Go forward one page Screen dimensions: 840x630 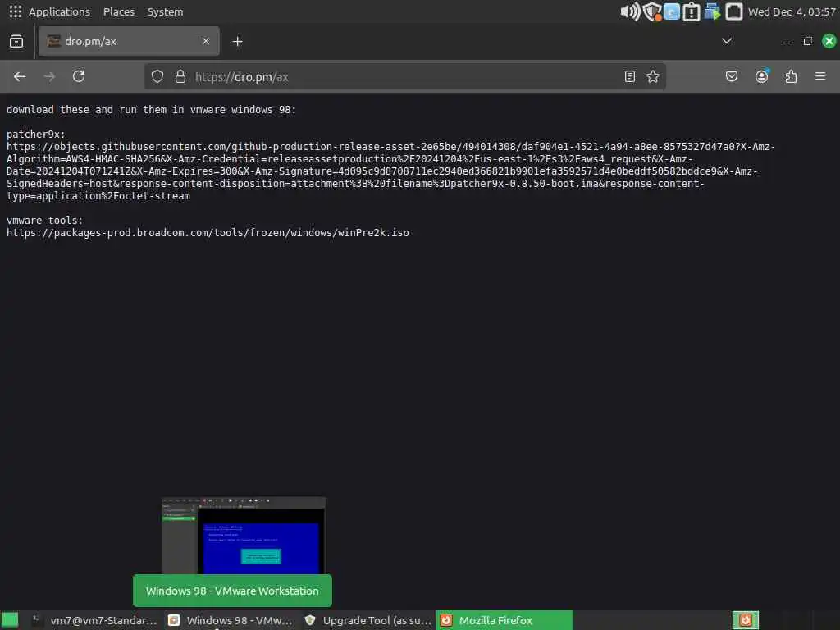[x=49, y=76]
